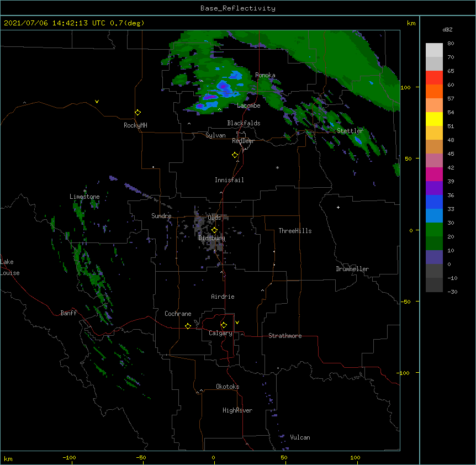Click the RedDeer label

(243, 141)
